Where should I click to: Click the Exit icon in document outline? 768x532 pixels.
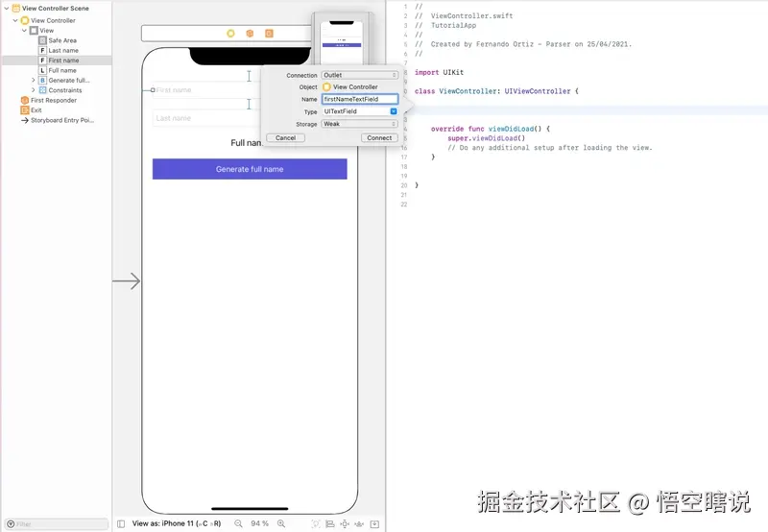pyautogui.click(x=25, y=109)
